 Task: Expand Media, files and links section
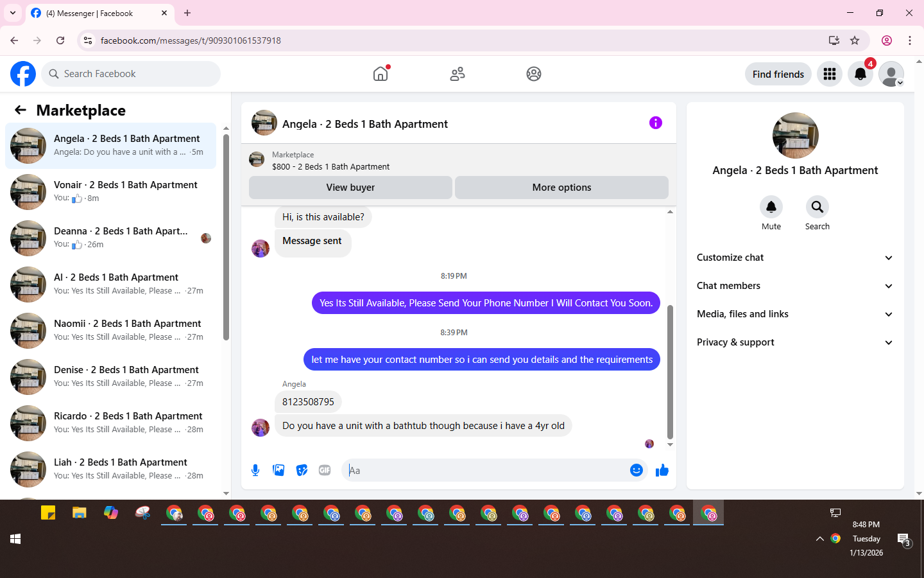tap(795, 314)
